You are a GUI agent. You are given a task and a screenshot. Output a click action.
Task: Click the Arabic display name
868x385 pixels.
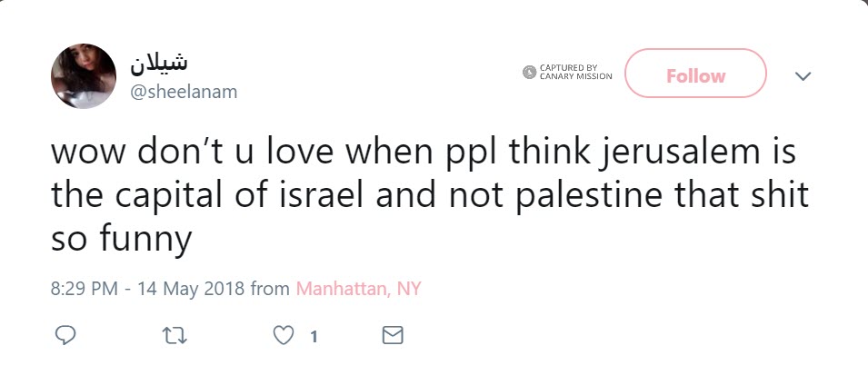point(160,62)
